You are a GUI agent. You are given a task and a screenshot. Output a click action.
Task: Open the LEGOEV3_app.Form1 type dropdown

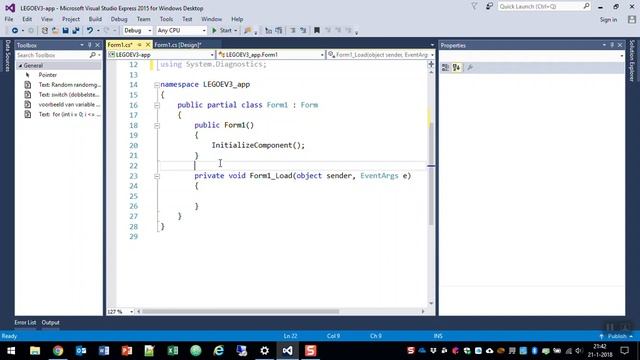pyautogui.click(x=271, y=55)
